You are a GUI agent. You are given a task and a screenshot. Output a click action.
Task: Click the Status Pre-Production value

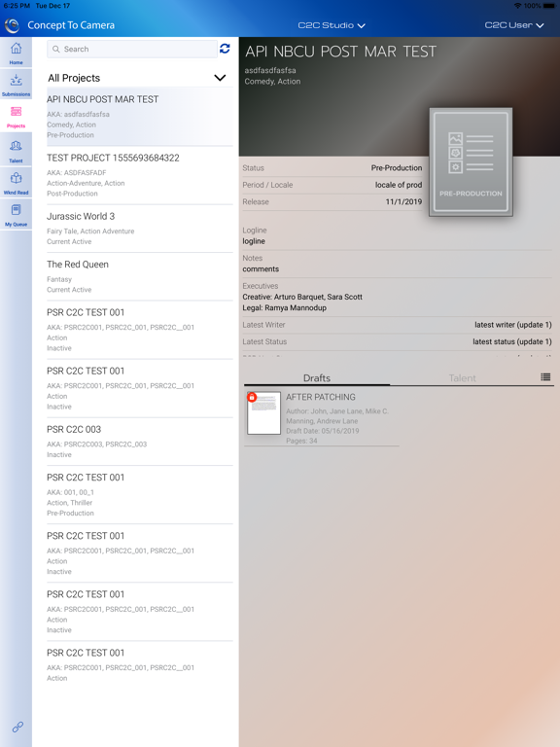coord(397,167)
